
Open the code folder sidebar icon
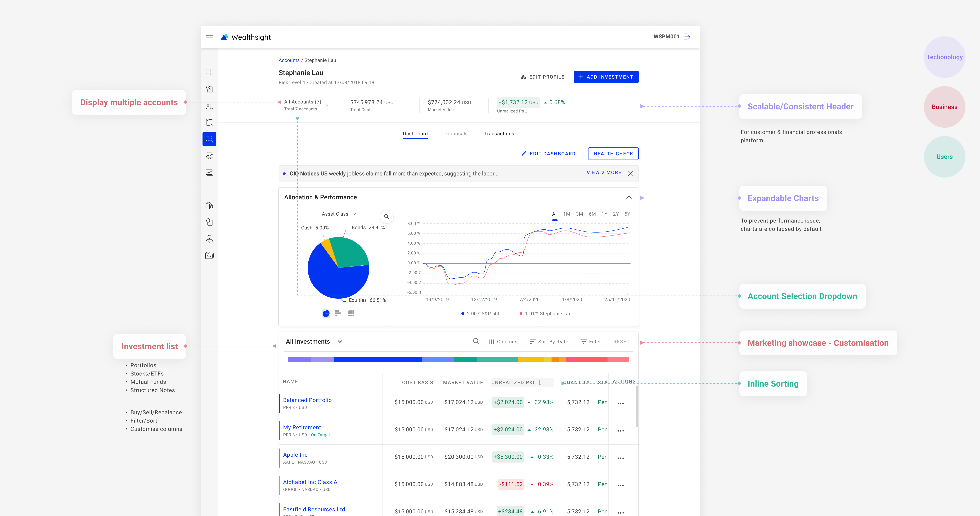209,256
